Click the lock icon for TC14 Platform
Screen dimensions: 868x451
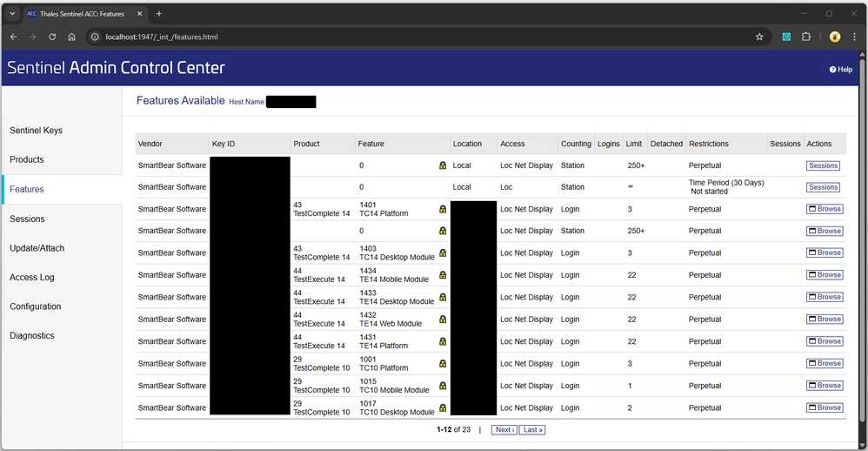[x=443, y=209]
